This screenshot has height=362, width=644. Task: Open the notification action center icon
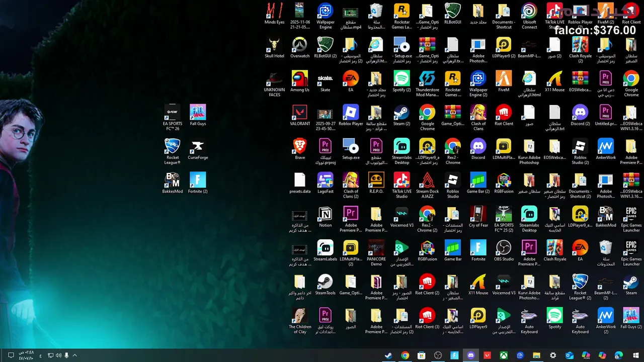click(11, 355)
